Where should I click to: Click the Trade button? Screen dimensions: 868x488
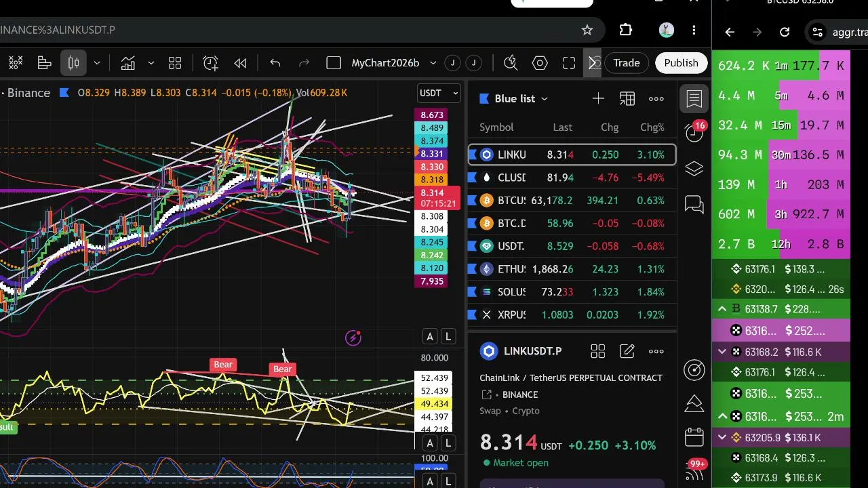(627, 62)
